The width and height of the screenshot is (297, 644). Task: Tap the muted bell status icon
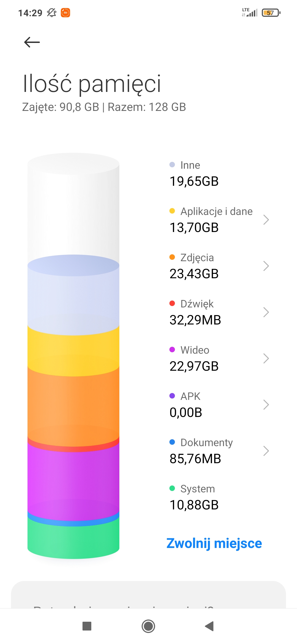click(51, 13)
